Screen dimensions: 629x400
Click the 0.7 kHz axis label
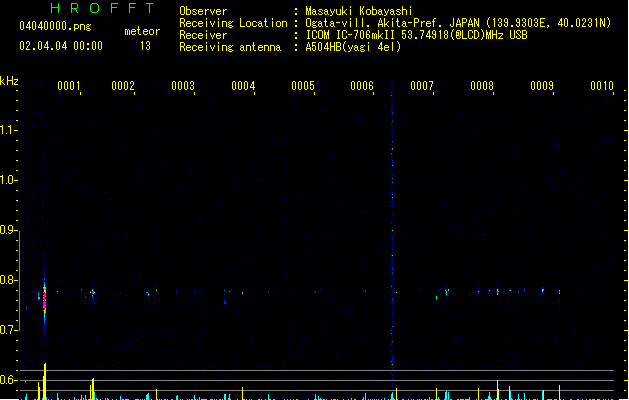[8, 330]
